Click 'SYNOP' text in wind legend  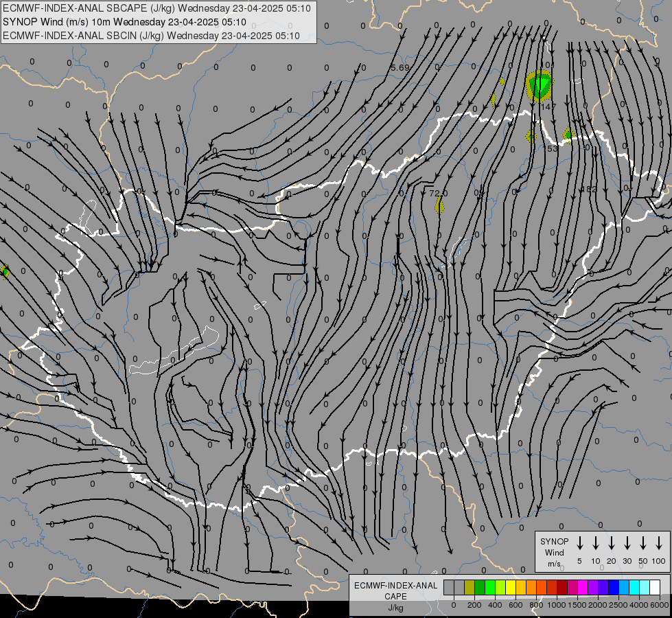pyautogui.click(x=554, y=541)
